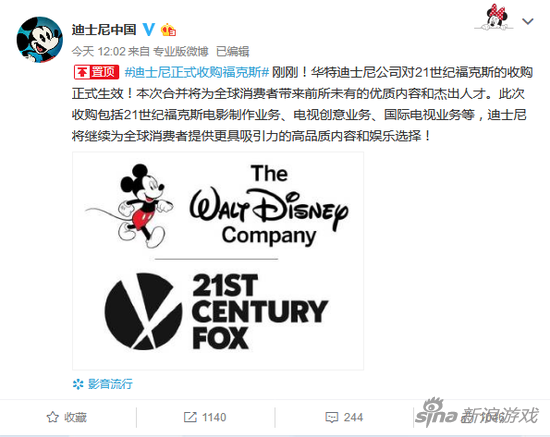Open the 影音流行 topic link
Screen dimensions: 550x437
[110, 384]
